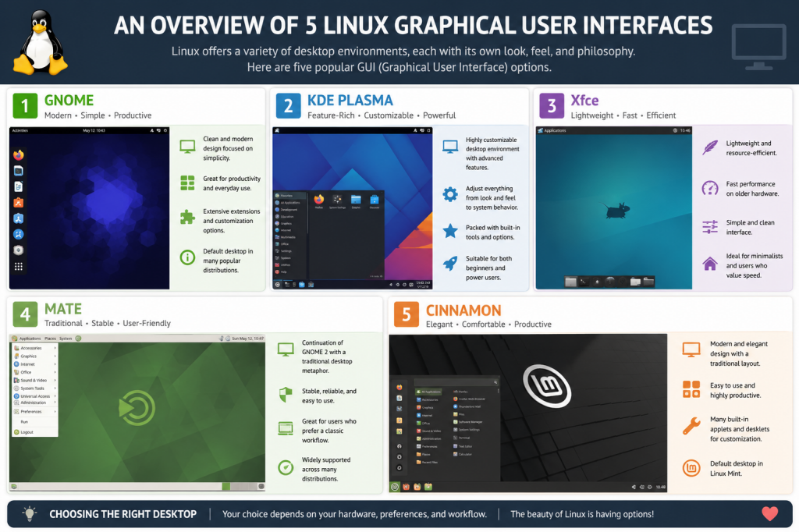Open the terminal icon in Xfce dock
The width and height of the screenshot is (799, 532).
[x=584, y=282]
